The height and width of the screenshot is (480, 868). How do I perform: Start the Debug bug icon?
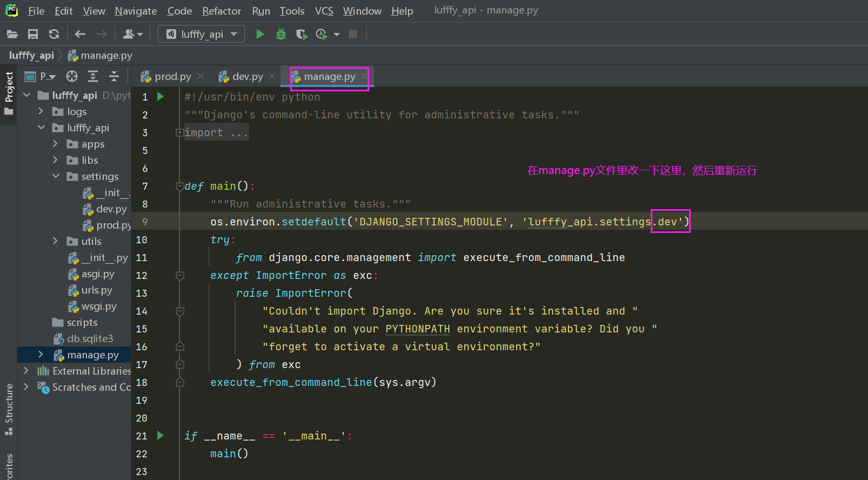(x=281, y=34)
